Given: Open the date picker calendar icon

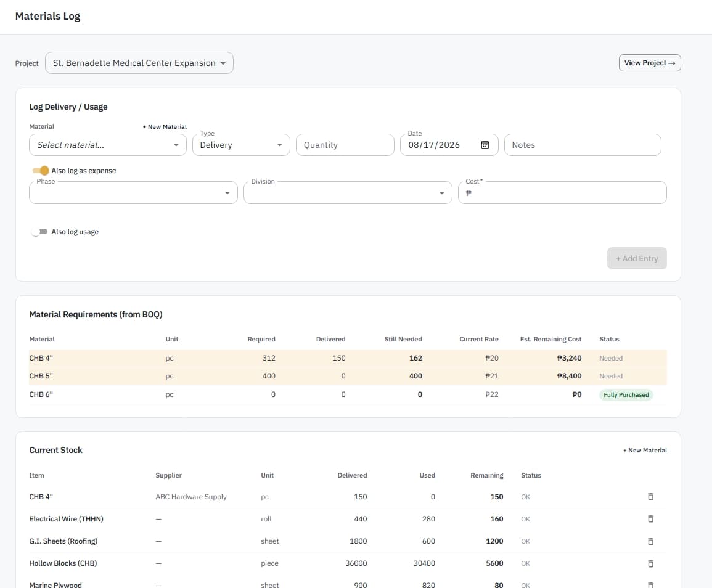Looking at the screenshot, I should pyautogui.click(x=485, y=145).
